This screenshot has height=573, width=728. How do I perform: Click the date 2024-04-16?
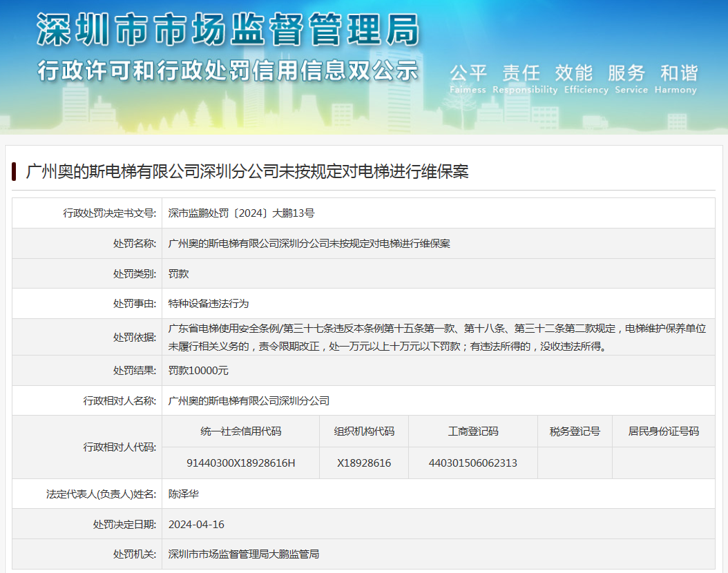[196, 524]
